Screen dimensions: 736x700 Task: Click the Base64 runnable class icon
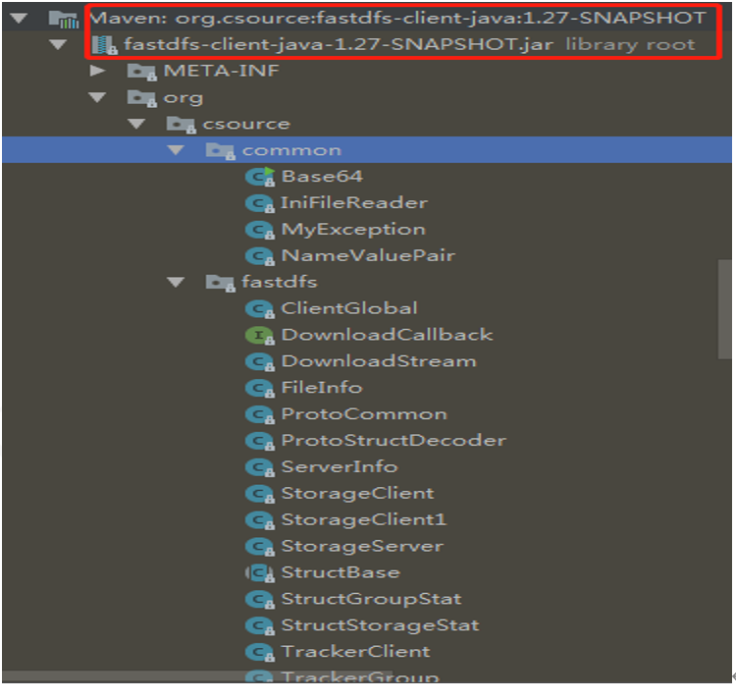coord(260,177)
